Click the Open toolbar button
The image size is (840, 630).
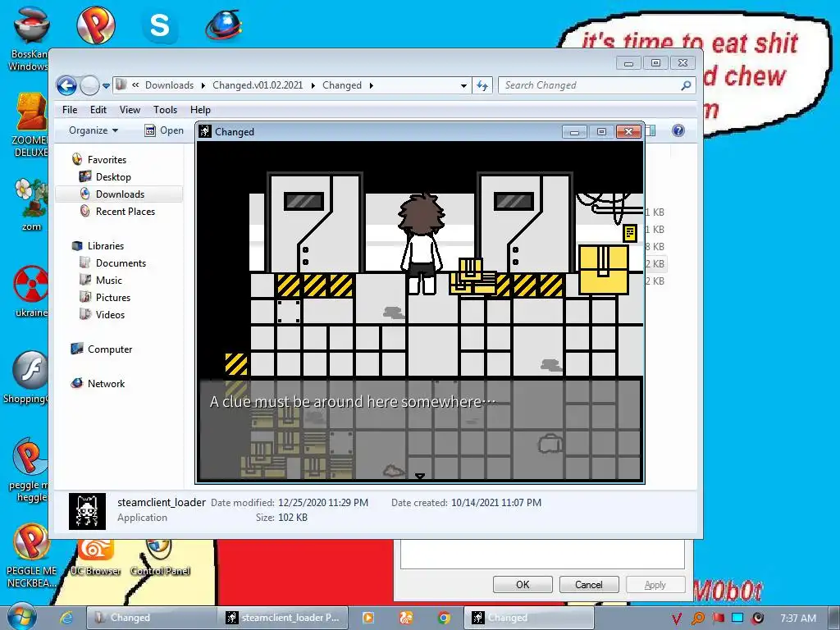[164, 130]
